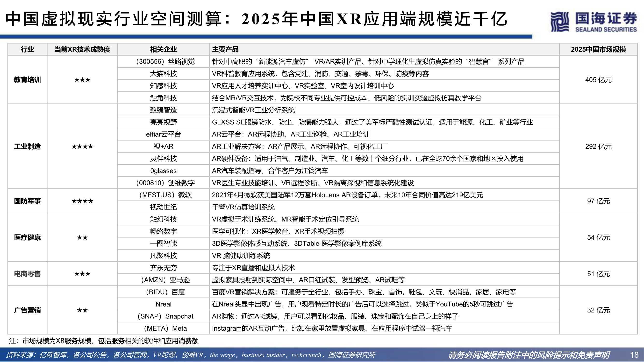The image size is (644, 362).
Task: Click the three-star rating for 教育培训
Action: [82, 80]
